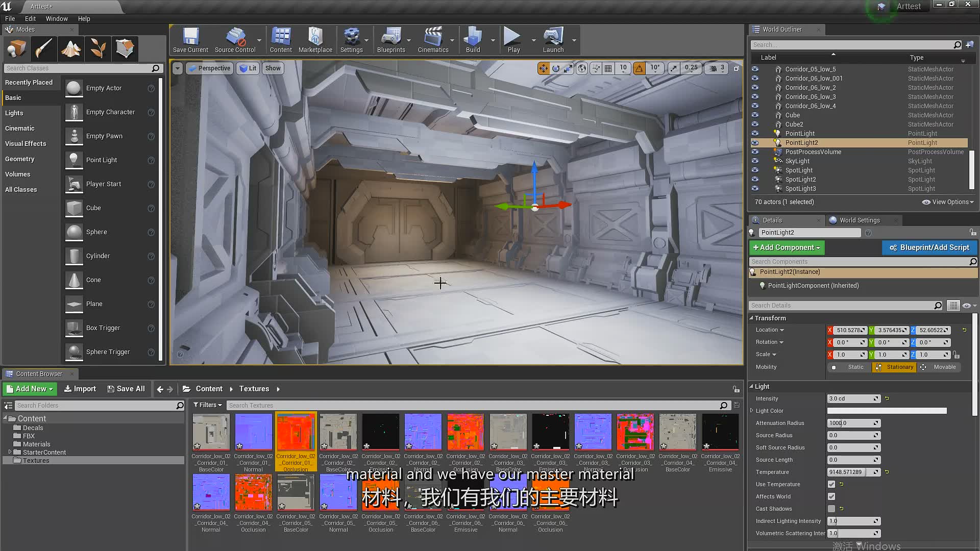
Task: Select Paint mode brush icon
Action: click(x=44, y=48)
